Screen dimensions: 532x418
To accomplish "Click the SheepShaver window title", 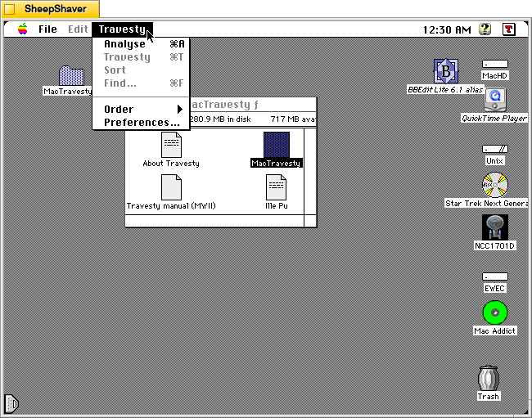I will 56,9.
